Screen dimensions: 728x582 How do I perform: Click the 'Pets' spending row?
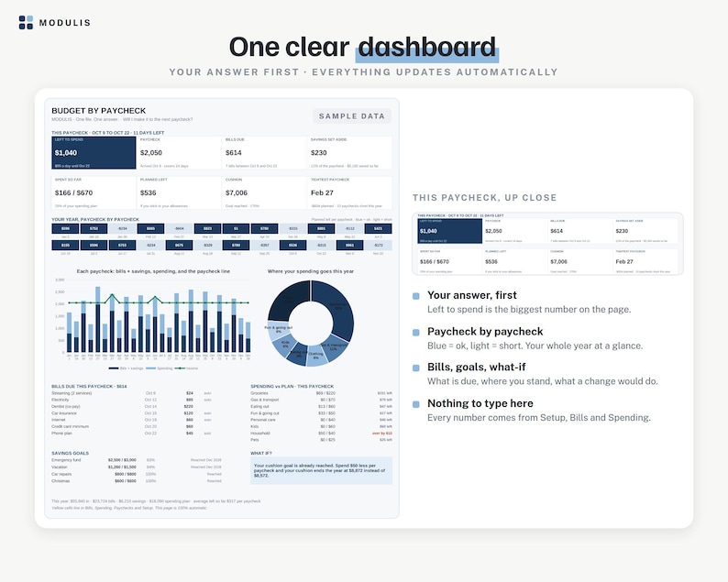[321, 440]
